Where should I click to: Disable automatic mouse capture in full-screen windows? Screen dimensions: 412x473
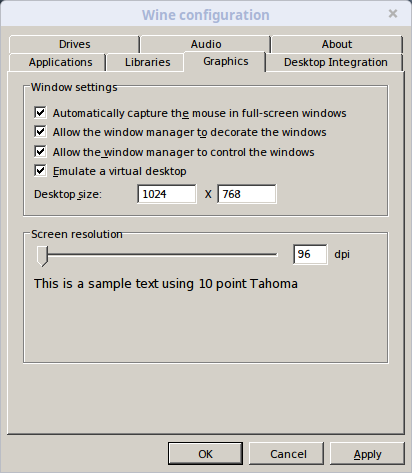[x=40, y=113]
